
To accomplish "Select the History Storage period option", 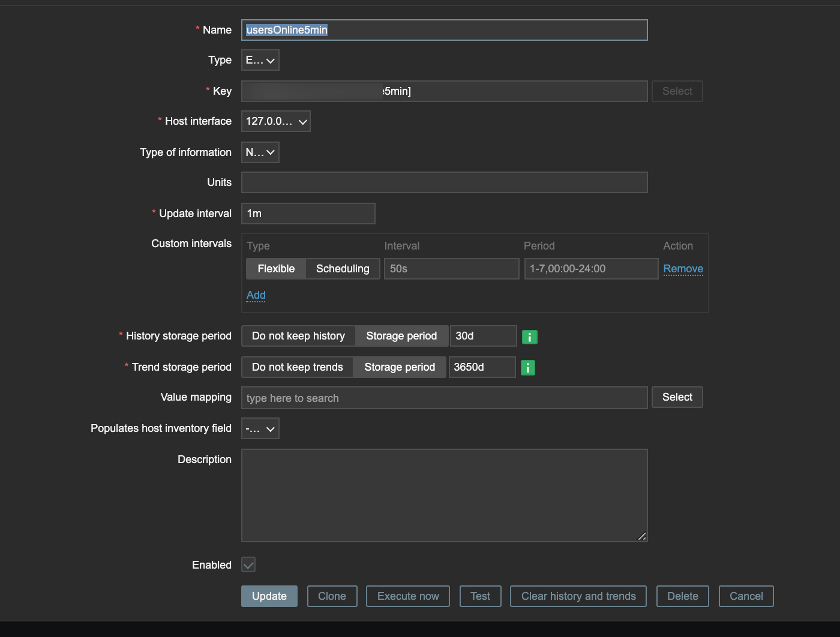I will tap(401, 336).
